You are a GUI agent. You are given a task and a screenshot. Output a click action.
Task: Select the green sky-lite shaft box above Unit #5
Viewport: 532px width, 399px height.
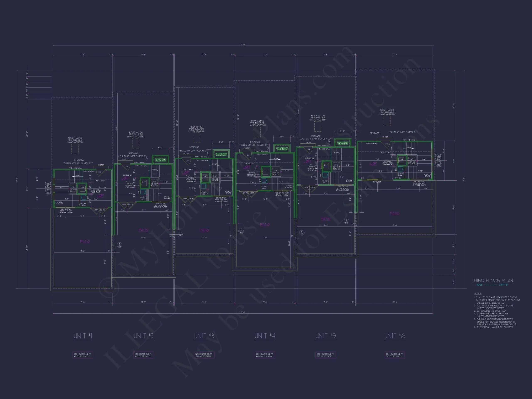click(342, 143)
